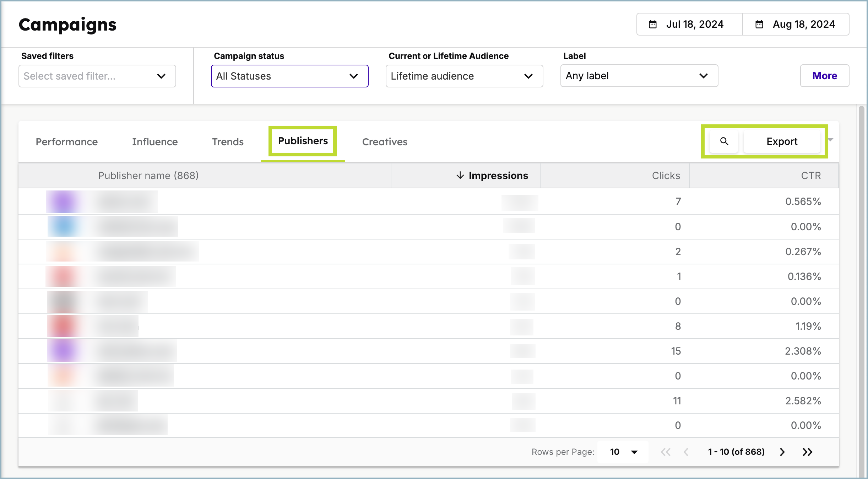
Task: Pick start date Jul 18, 2024
Action: click(x=690, y=24)
